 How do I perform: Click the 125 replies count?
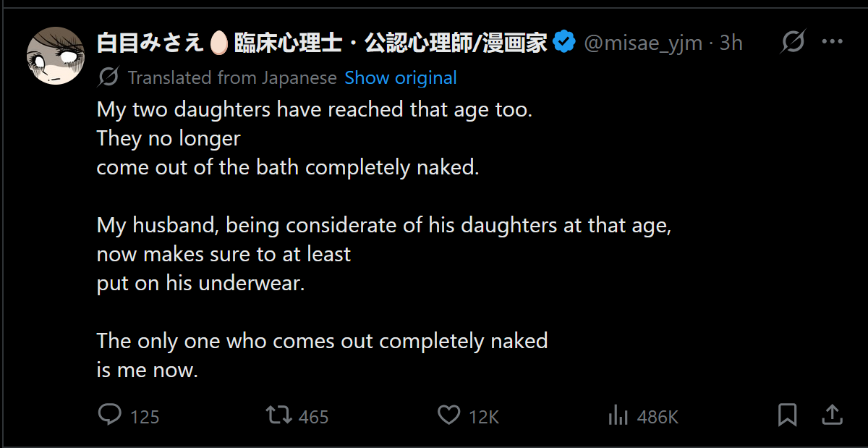145,417
